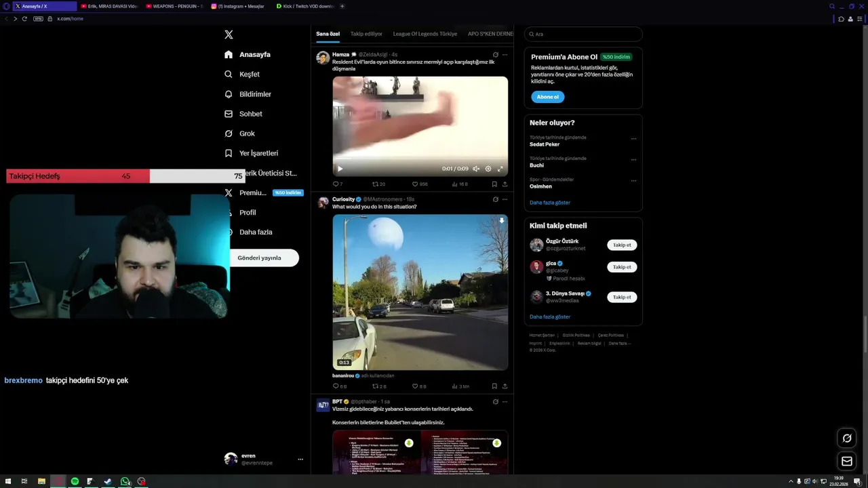This screenshot has width=868, height=488.
Task: Show more trends via Daha fazla göster
Action: click(550, 203)
